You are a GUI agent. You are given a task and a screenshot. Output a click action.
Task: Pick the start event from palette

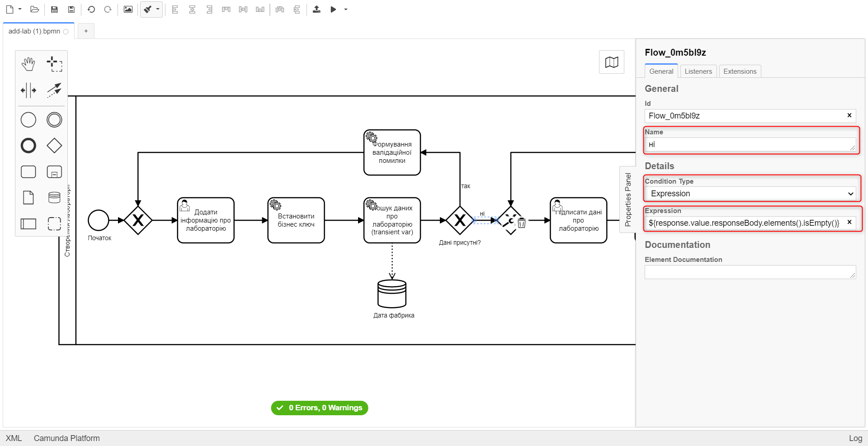(28, 120)
